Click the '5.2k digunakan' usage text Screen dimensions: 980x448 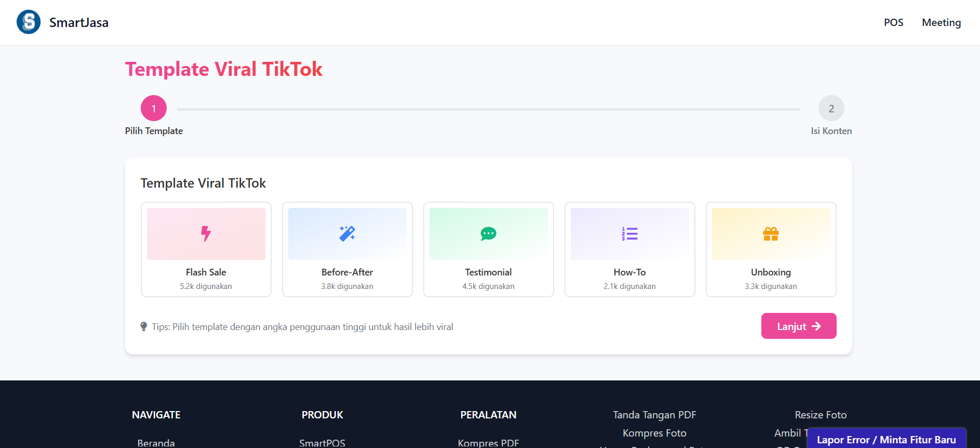click(206, 286)
